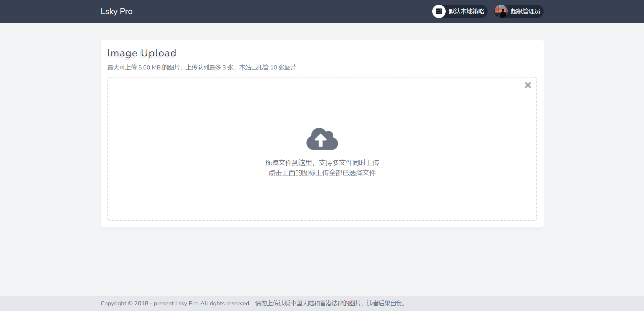Click the 超级管理员 avatar image

pos(501,11)
